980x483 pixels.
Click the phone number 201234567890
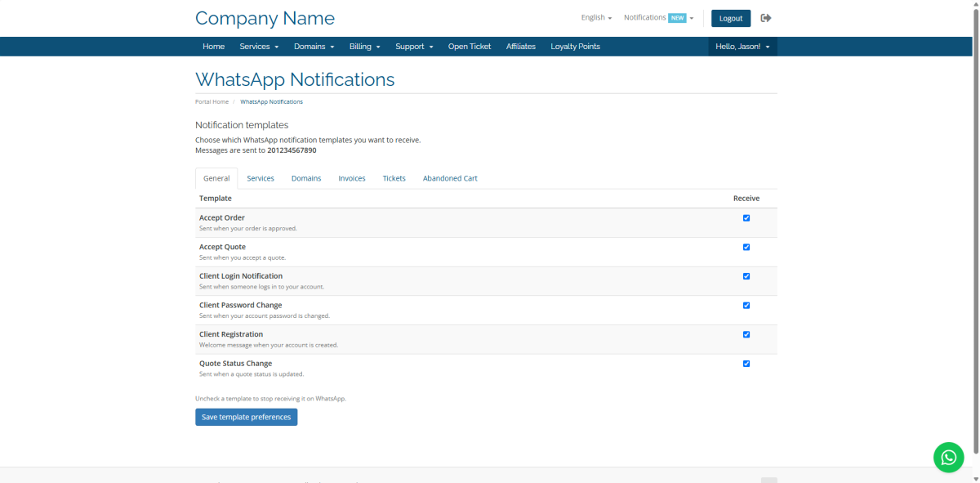(x=292, y=150)
